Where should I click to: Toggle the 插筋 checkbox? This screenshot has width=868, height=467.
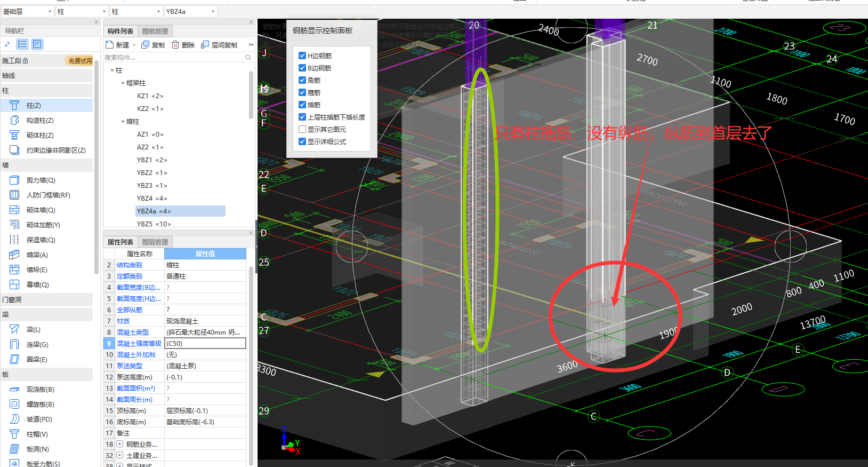302,105
